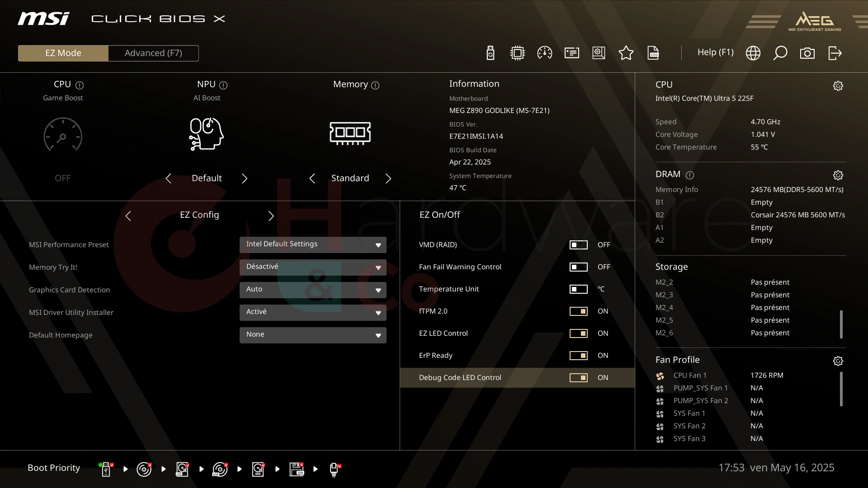
Task: Open MSI Performance Preset dropdown
Action: pos(313,245)
